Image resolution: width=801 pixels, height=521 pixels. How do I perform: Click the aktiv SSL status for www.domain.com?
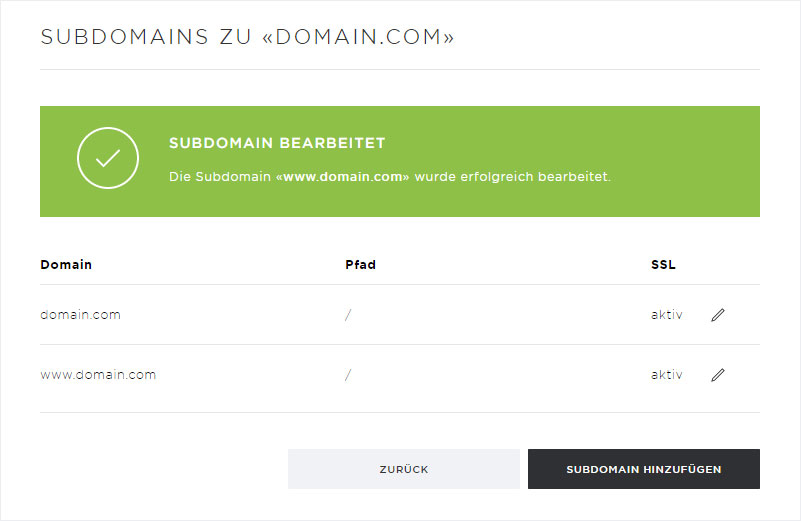click(667, 374)
